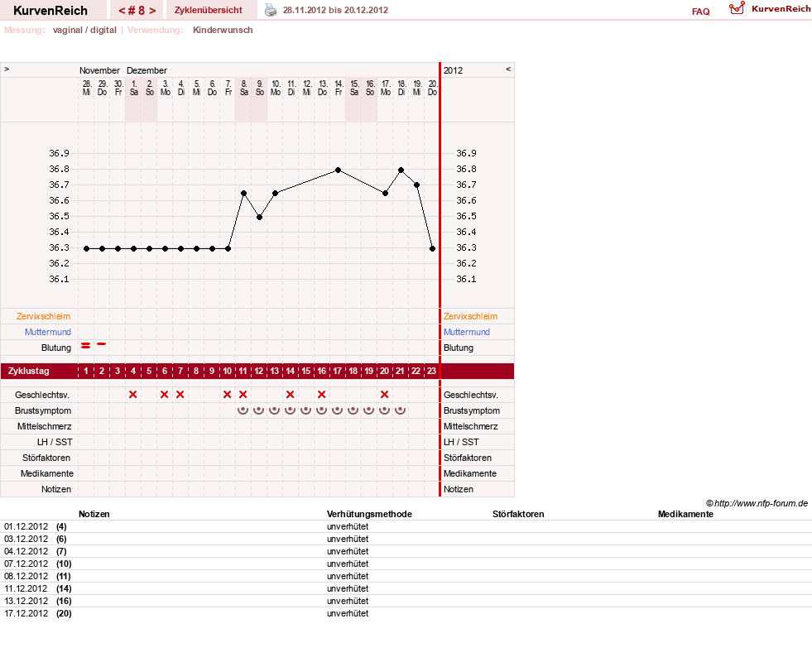
Task: Click the Mittelschmerz row label on the left
Action: (44, 426)
